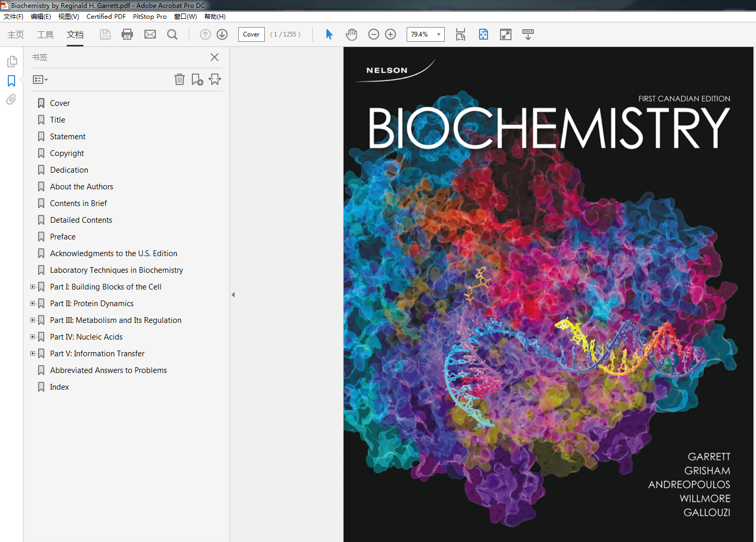The image size is (756, 542).
Task: Switch to 文档 tab
Action: 75,34
